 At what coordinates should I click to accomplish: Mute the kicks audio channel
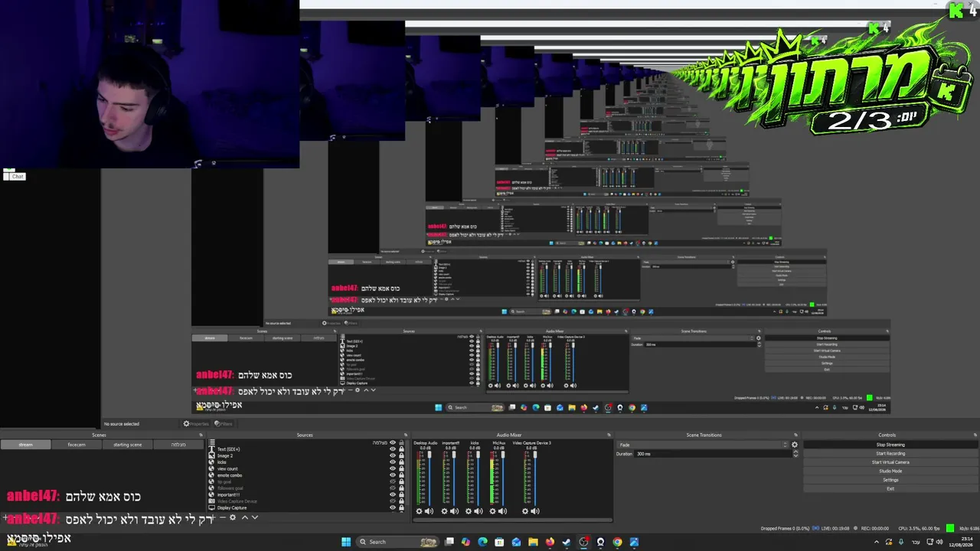[479, 511]
